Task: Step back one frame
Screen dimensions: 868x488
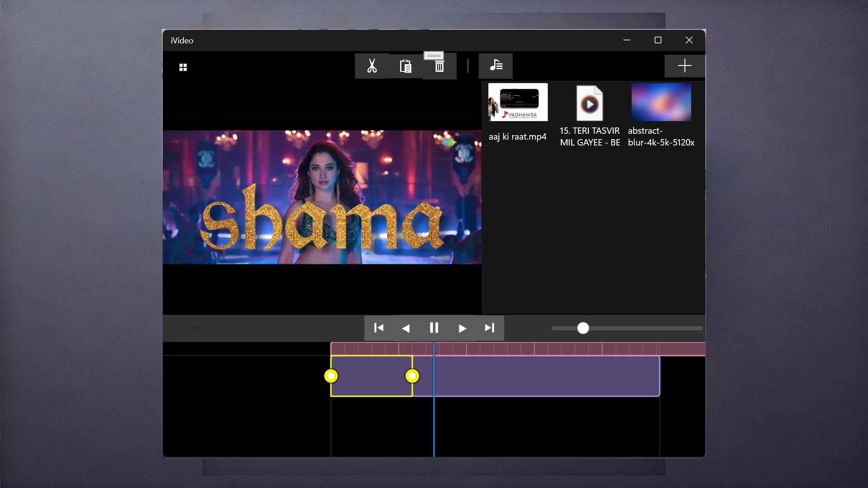Action: tap(406, 328)
